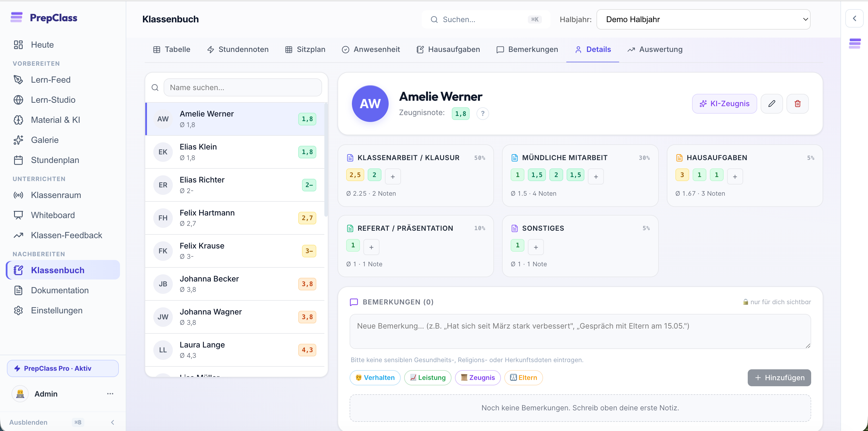The image size is (868, 431).
Task: Open the Auswertung tab
Action: (x=655, y=50)
